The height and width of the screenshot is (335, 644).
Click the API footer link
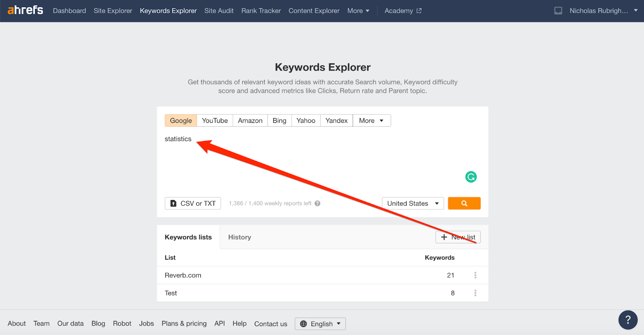coord(219,323)
